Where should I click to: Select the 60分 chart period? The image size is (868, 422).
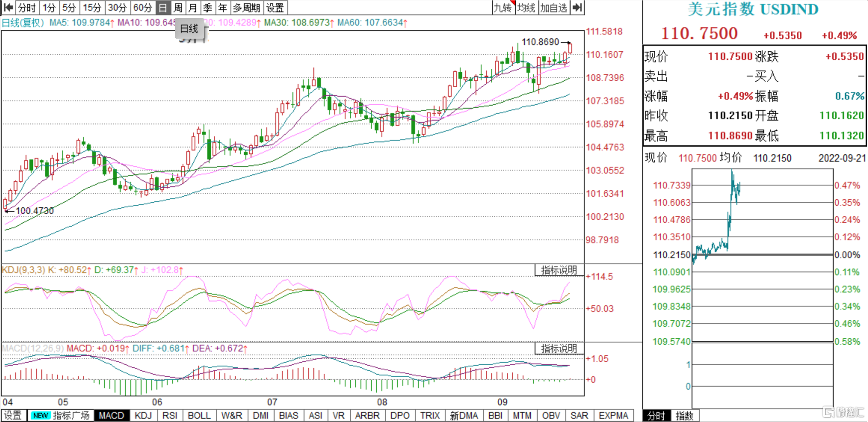click(143, 7)
